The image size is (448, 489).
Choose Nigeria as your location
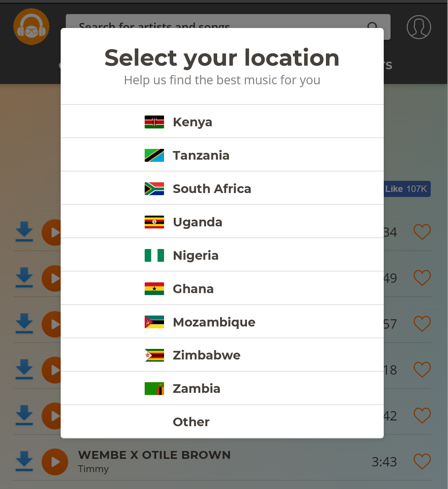(x=222, y=255)
